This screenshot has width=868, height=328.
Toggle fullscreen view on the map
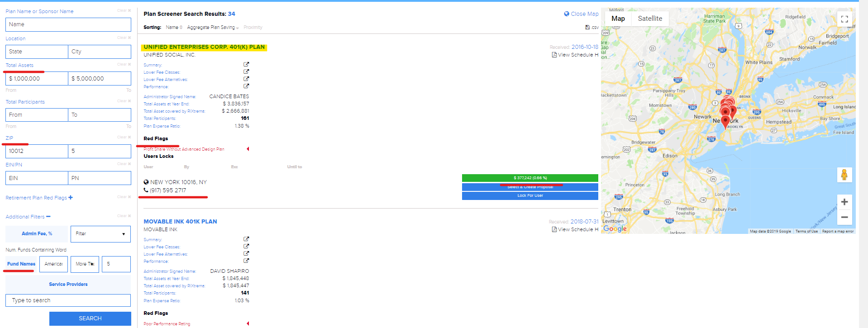pyautogui.click(x=844, y=19)
